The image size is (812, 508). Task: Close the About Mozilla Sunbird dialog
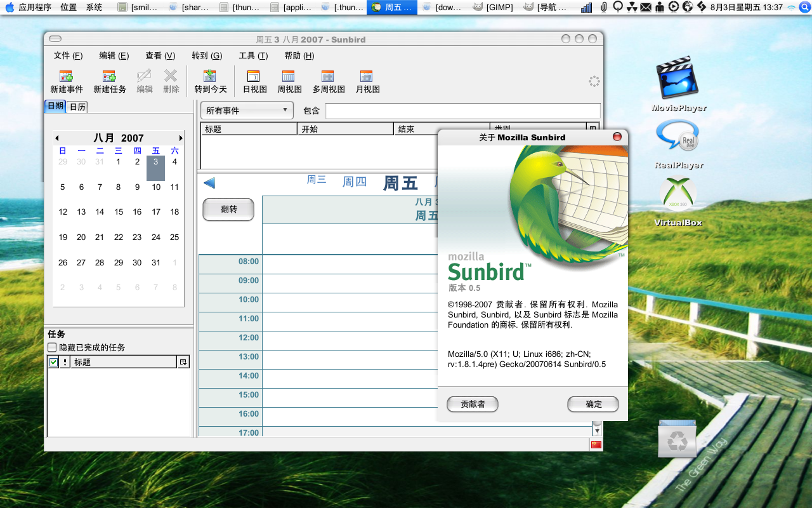point(617,137)
